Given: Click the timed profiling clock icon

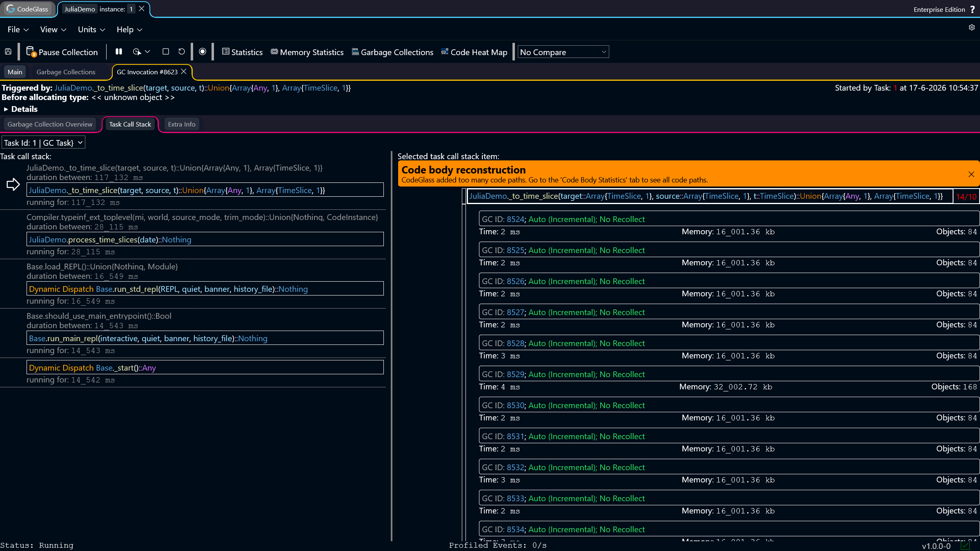Looking at the screenshot, I should pyautogui.click(x=137, y=52).
